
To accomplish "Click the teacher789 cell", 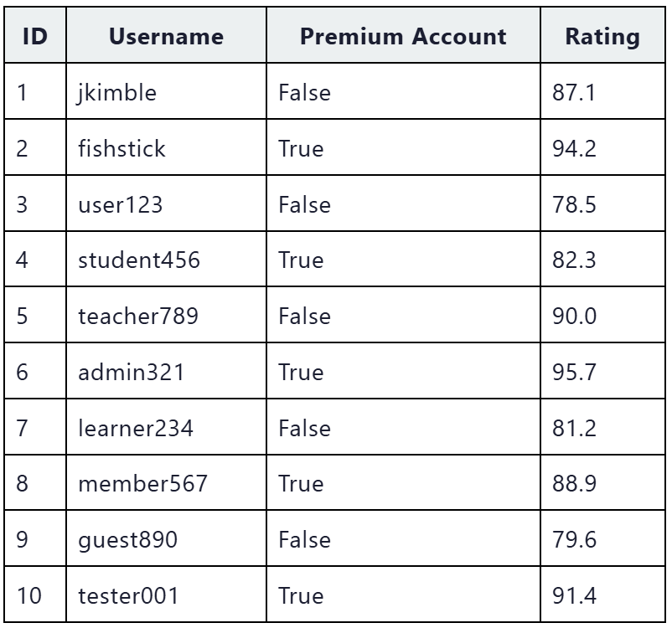I will click(166, 315).
